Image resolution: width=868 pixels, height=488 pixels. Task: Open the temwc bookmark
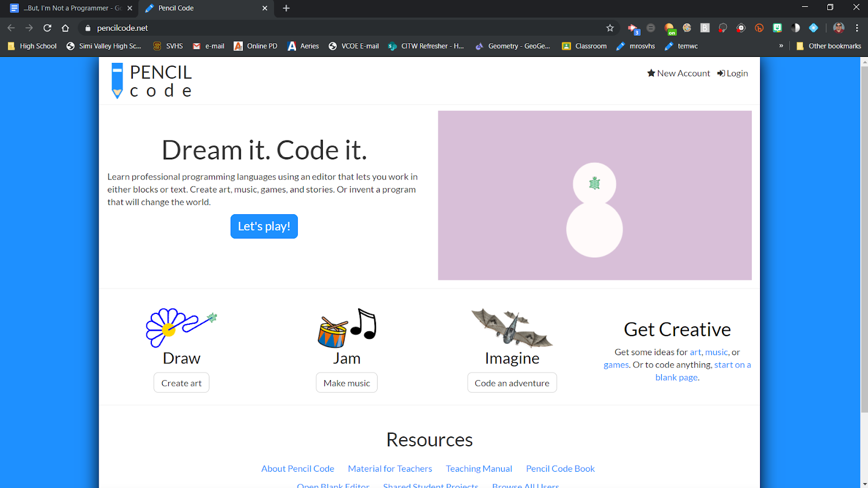pyautogui.click(x=681, y=46)
